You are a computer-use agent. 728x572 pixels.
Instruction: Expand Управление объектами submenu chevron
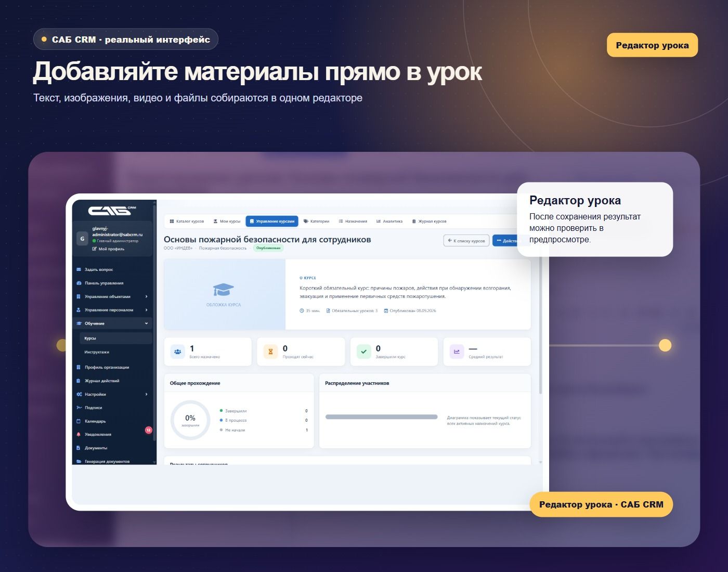tap(146, 296)
